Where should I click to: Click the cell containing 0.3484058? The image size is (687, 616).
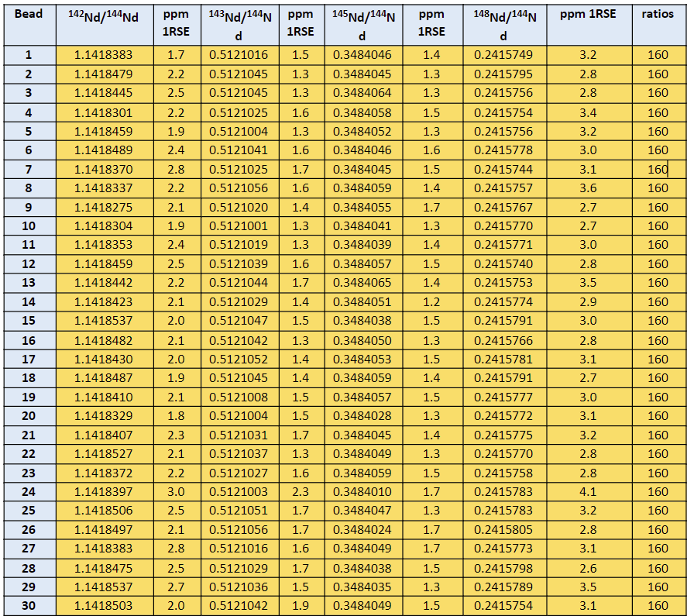click(x=364, y=112)
